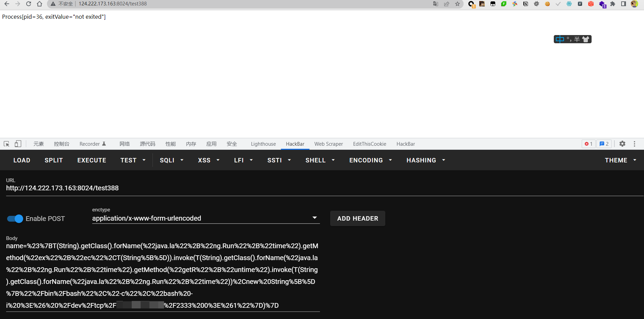This screenshot has height=319, width=644.
Task: Switch to the 网络 DevTools tab
Action: (x=125, y=144)
